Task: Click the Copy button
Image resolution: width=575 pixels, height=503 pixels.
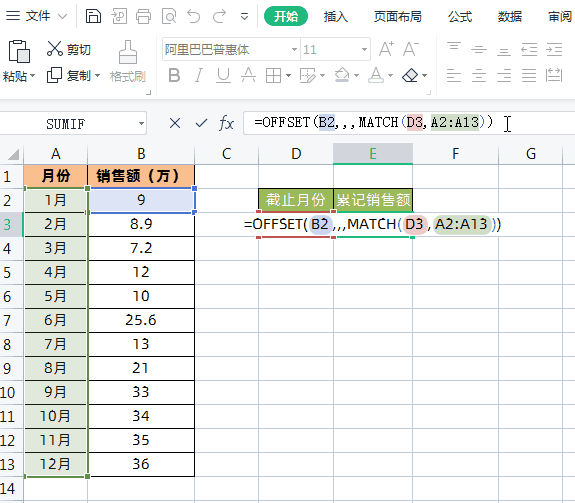Action: [x=69, y=75]
